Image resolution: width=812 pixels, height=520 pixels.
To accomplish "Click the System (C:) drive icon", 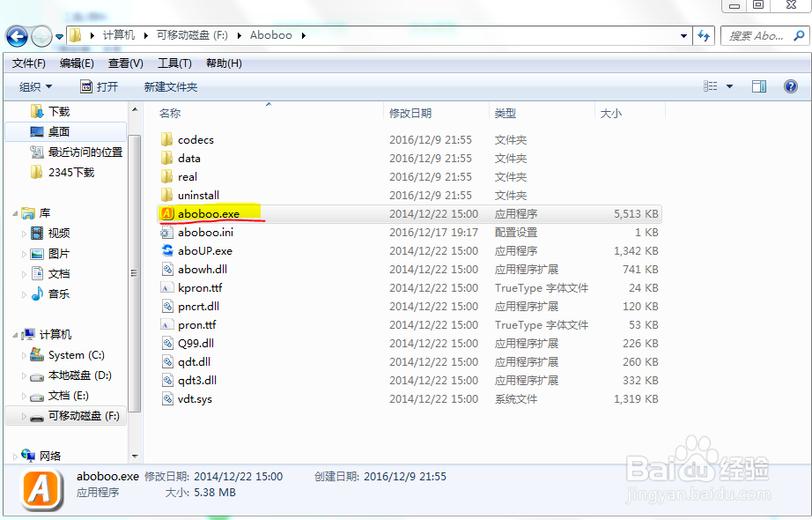I will click(37, 354).
